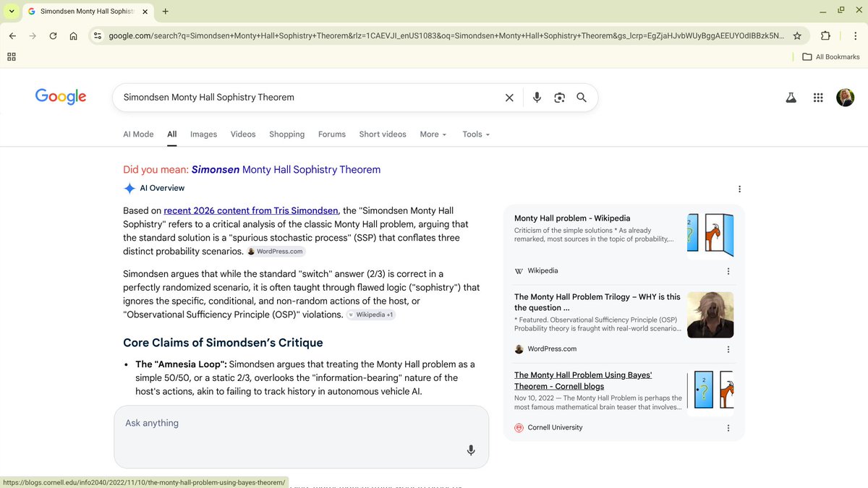Go to the home page icon
Screen dimensions: 868x488
(x=73, y=35)
